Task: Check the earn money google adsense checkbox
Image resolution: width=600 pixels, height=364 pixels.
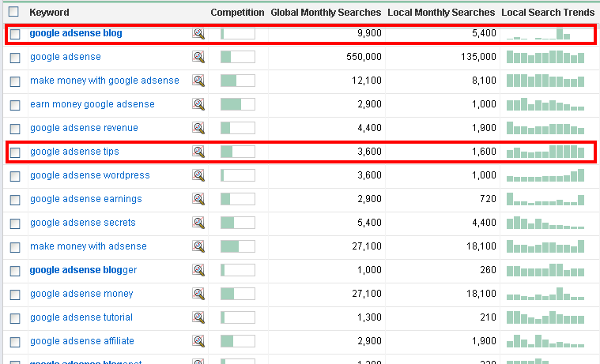Action: coord(15,106)
